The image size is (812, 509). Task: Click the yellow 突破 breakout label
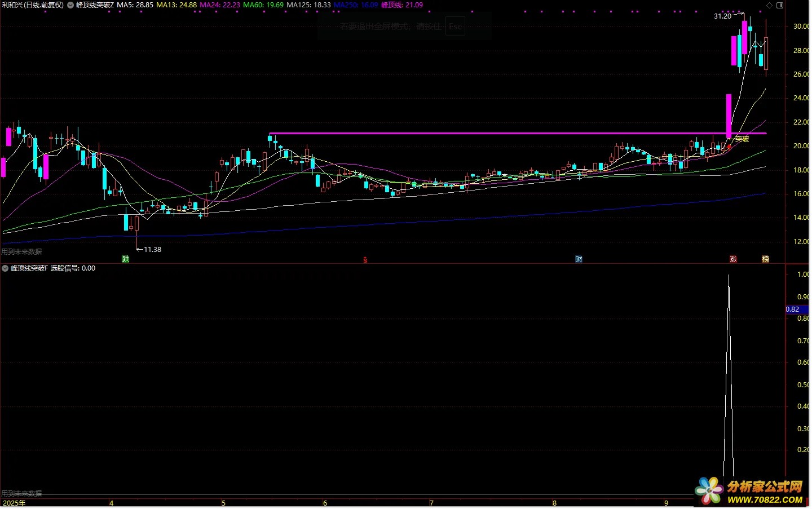coord(742,139)
